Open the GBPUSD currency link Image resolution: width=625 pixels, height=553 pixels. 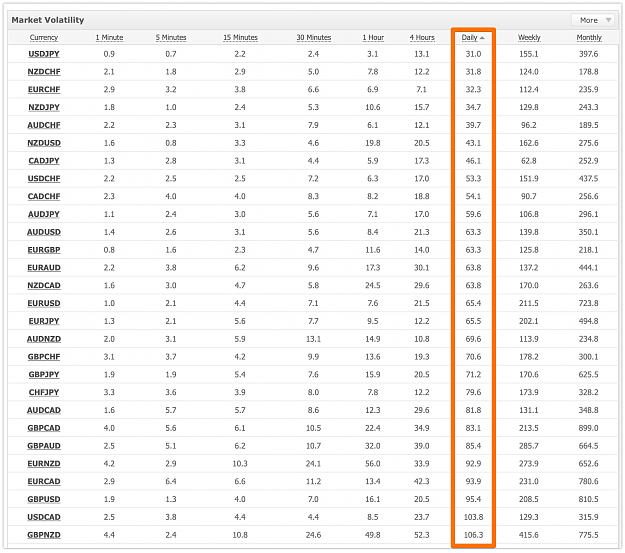pyautogui.click(x=44, y=499)
